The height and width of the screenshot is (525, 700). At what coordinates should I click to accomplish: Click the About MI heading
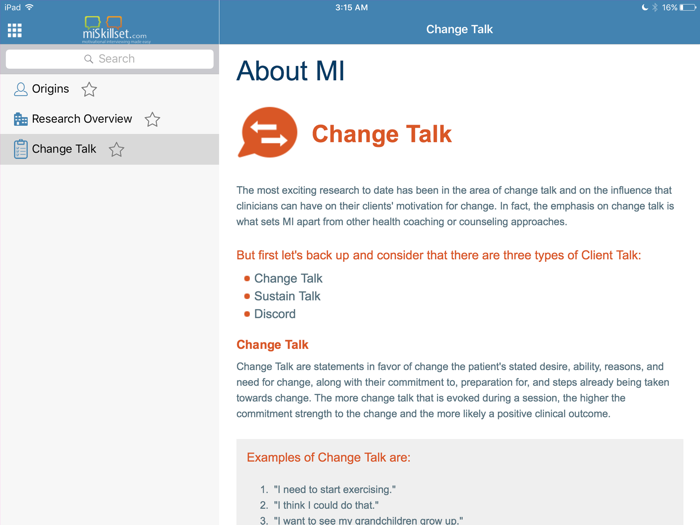291,71
